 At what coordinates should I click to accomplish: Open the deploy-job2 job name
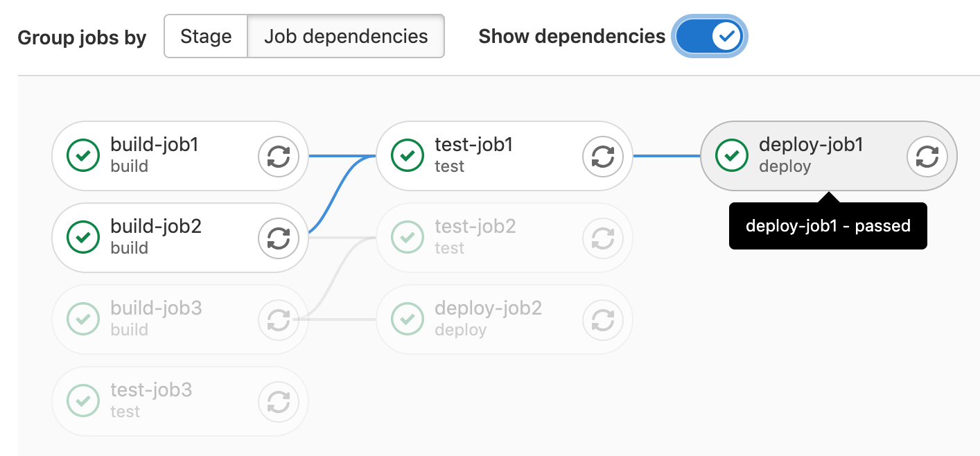pyautogui.click(x=488, y=308)
